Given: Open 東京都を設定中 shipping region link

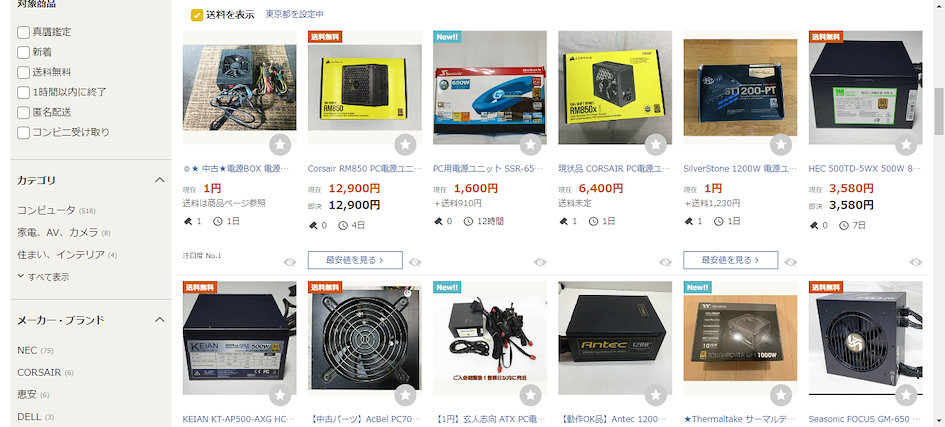Looking at the screenshot, I should coord(295,14).
